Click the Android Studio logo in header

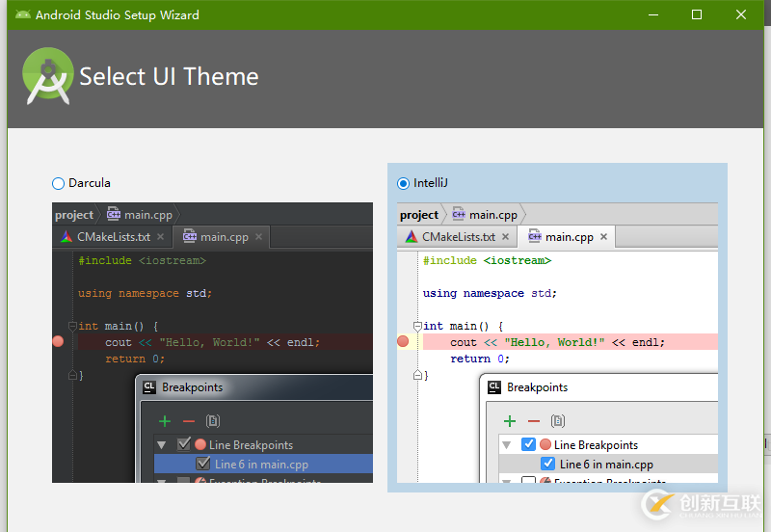coord(47,76)
